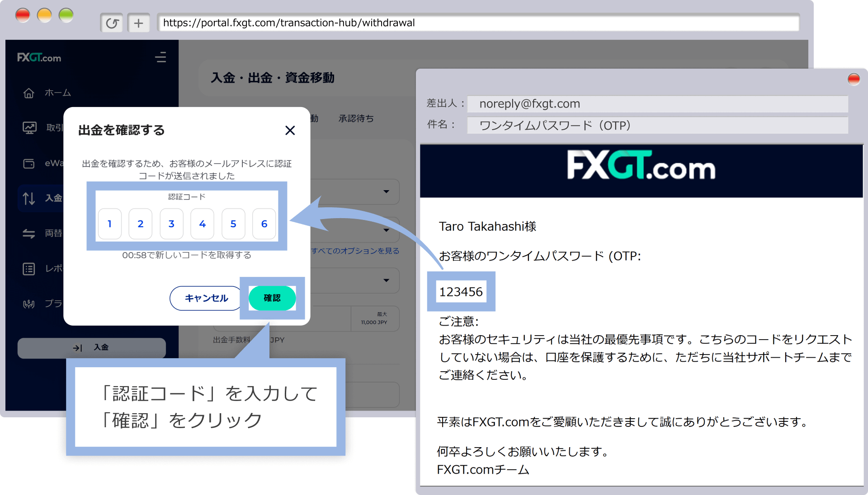
Task: Click the 新しいコードを取得する resend text
Action: (x=187, y=255)
